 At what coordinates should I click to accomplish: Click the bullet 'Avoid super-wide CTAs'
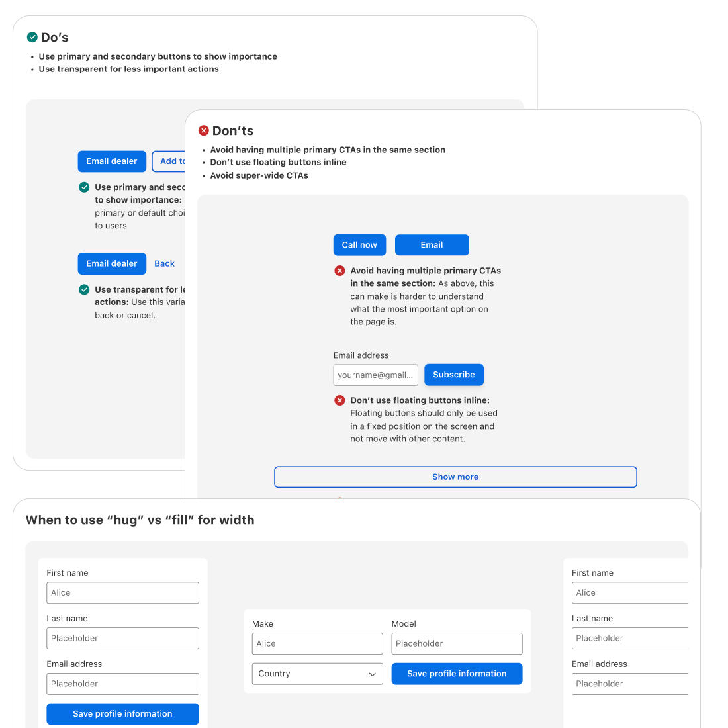259,175
